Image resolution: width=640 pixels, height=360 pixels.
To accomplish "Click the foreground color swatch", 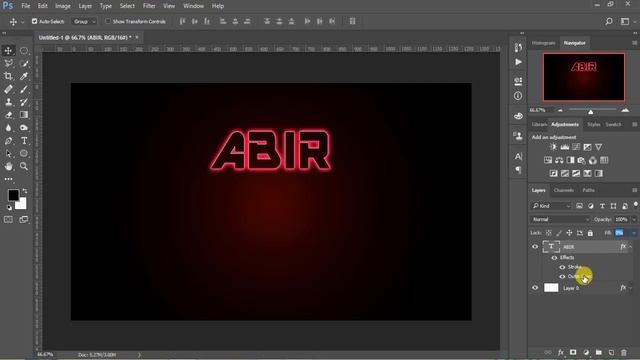I will point(13,195).
